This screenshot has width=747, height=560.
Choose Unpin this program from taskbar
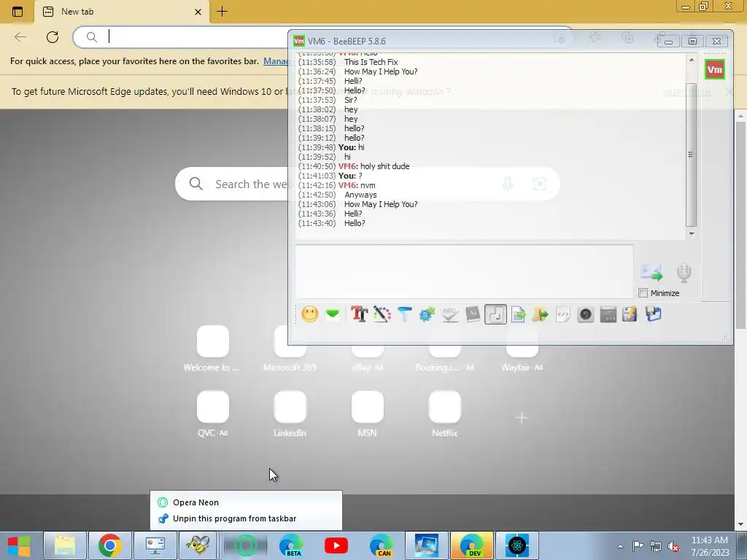pos(246,518)
